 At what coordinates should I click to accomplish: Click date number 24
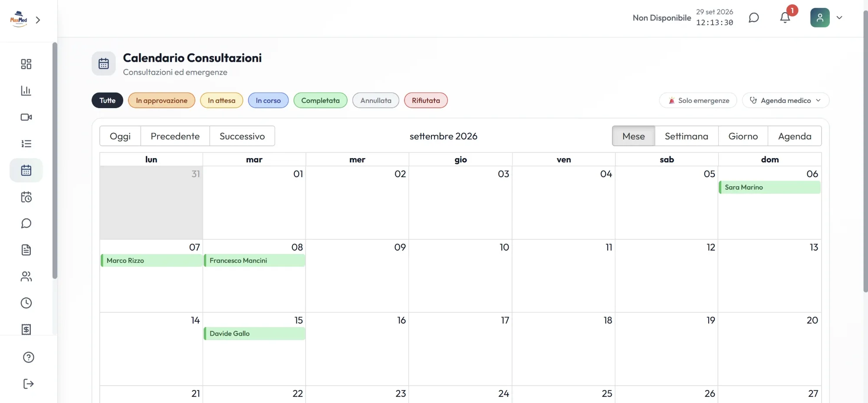[x=503, y=393]
